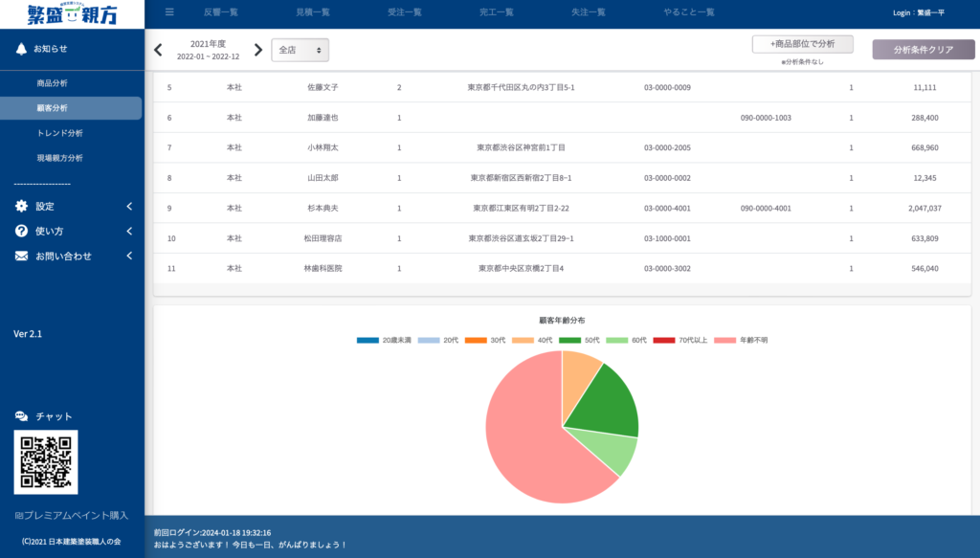Image resolution: width=980 pixels, height=558 pixels.
Task: Open the 全店 store dropdown
Action: coord(300,50)
